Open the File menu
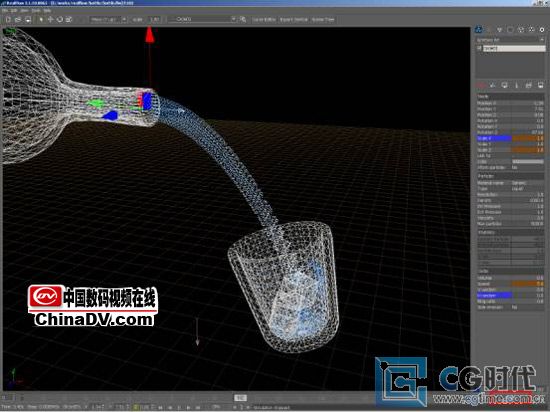 [x=5, y=11]
